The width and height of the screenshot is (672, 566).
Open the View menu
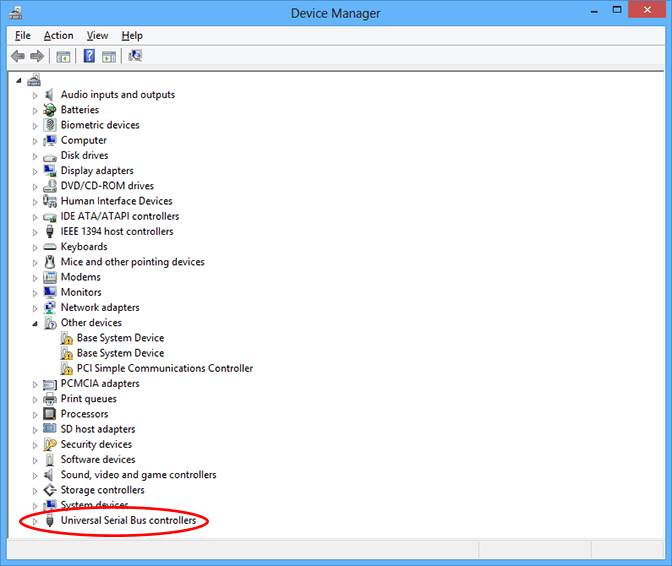click(x=97, y=36)
